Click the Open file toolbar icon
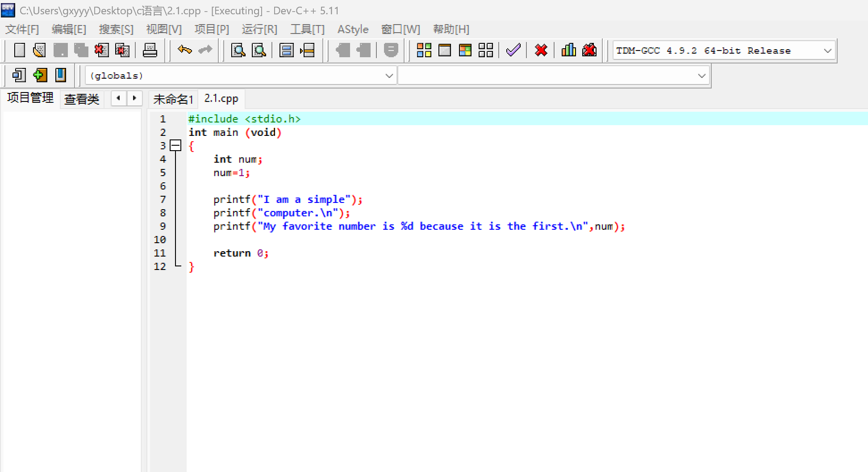 tap(39, 50)
